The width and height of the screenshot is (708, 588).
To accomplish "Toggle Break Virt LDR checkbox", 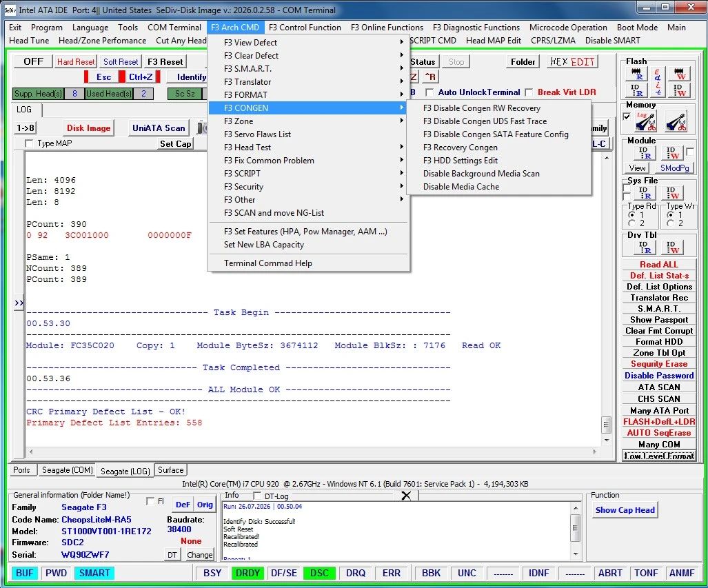I will point(529,92).
